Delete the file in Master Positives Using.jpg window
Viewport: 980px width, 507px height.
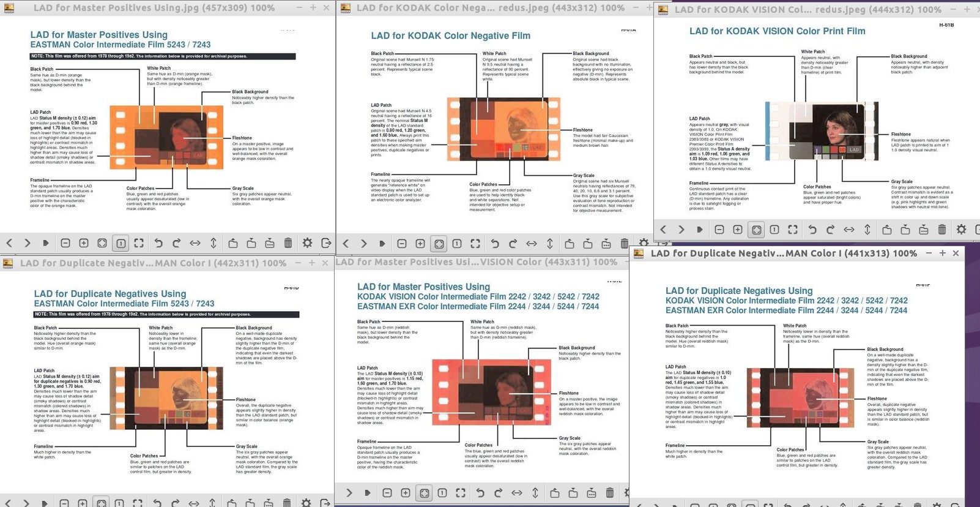288,243
